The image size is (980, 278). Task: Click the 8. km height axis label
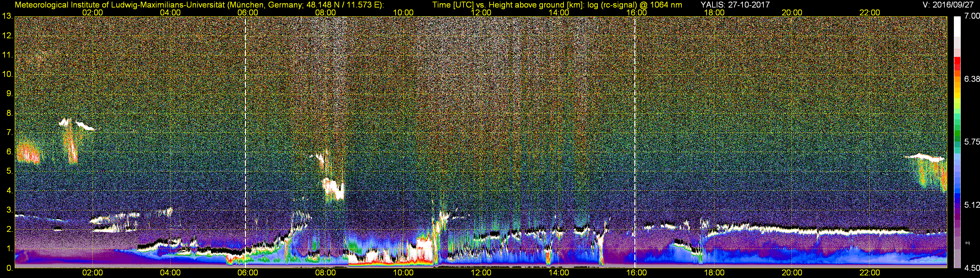9,113
